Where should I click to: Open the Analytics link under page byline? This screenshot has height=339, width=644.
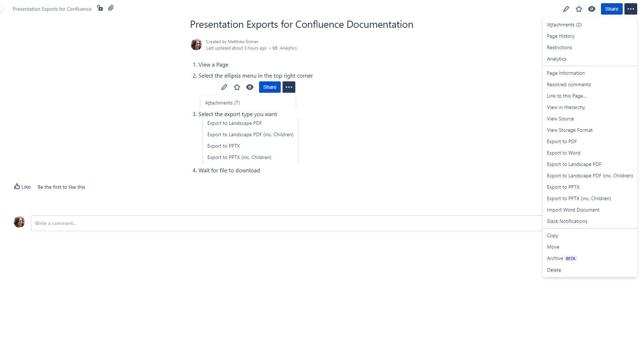pyautogui.click(x=288, y=48)
